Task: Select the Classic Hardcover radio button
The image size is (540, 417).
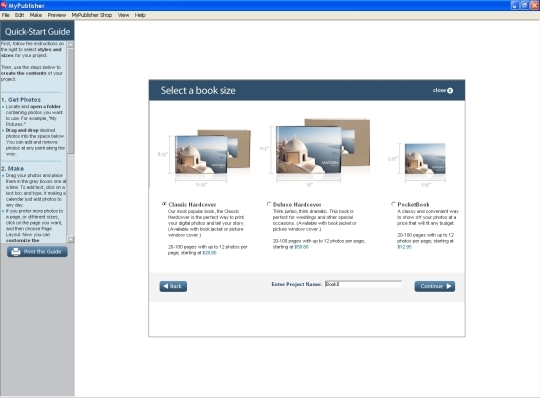Action: click(x=164, y=204)
